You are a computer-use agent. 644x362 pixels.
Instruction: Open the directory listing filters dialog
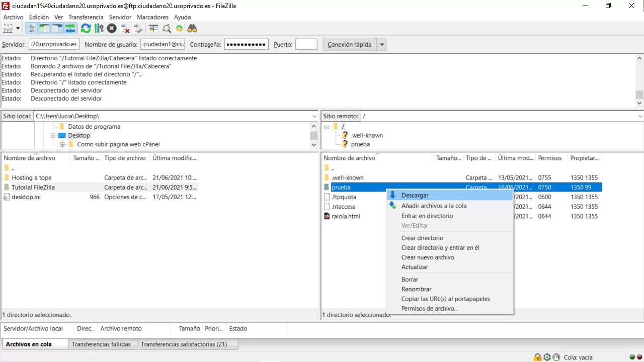[153, 29]
